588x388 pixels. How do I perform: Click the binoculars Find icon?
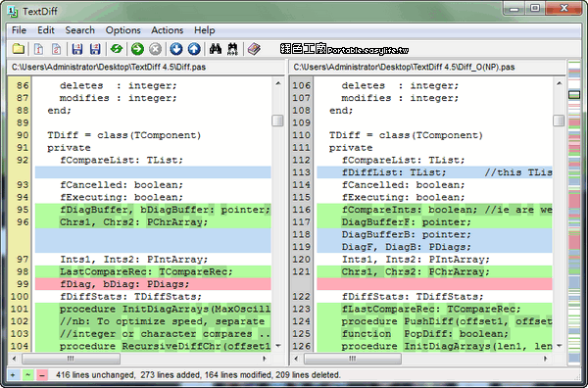click(216, 49)
